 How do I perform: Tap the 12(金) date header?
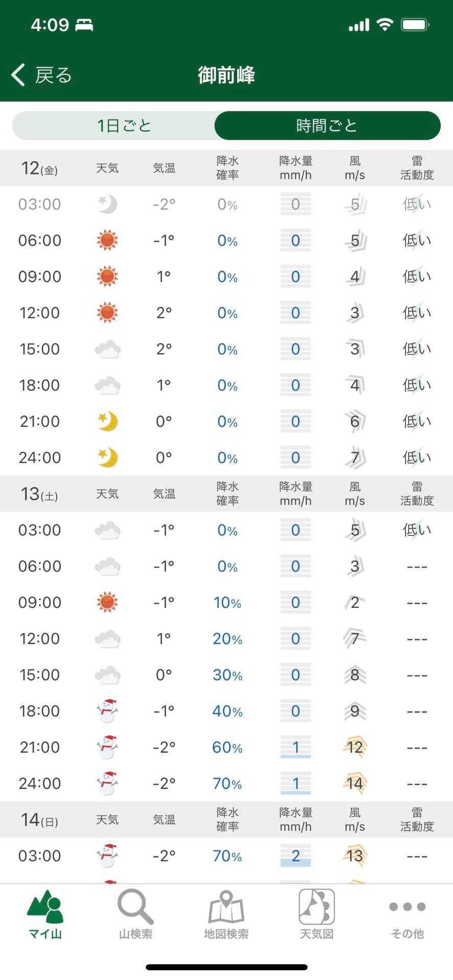tap(39, 168)
